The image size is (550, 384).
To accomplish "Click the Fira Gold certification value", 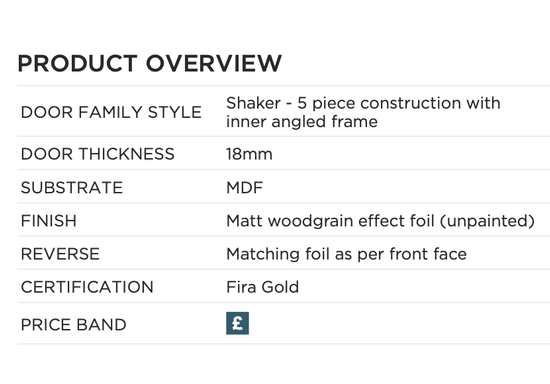I will point(263,287).
